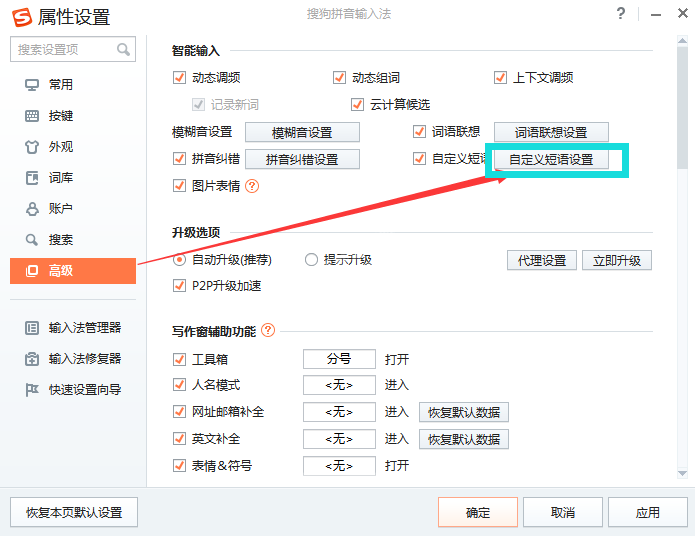Click 工具箱 hotkey field showing 分号

point(339,359)
